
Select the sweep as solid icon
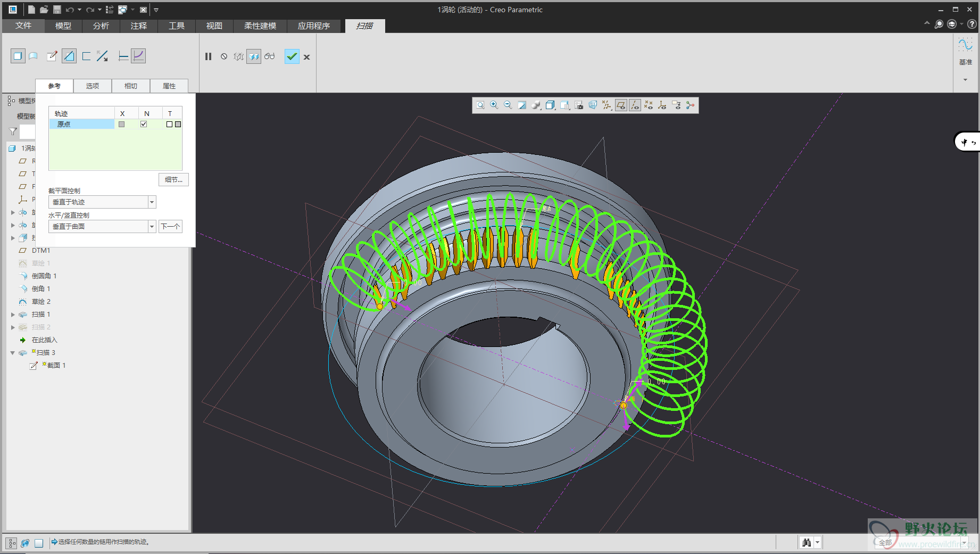[18, 56]
